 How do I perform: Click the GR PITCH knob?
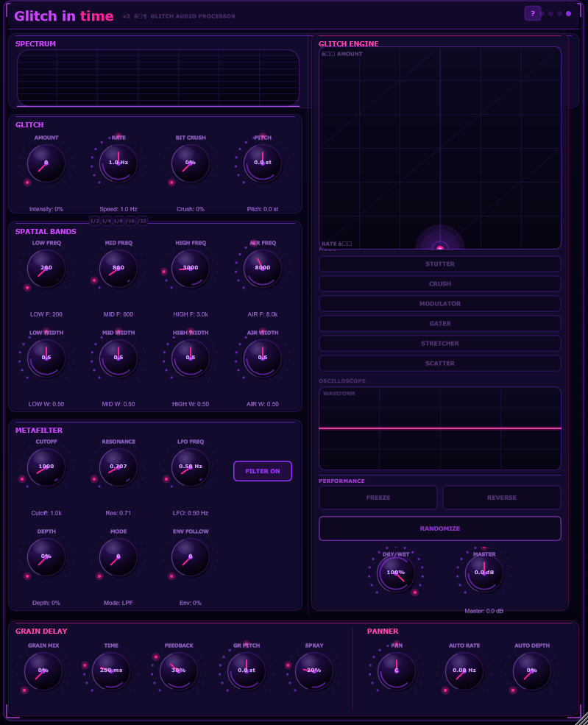coord(247,671)
